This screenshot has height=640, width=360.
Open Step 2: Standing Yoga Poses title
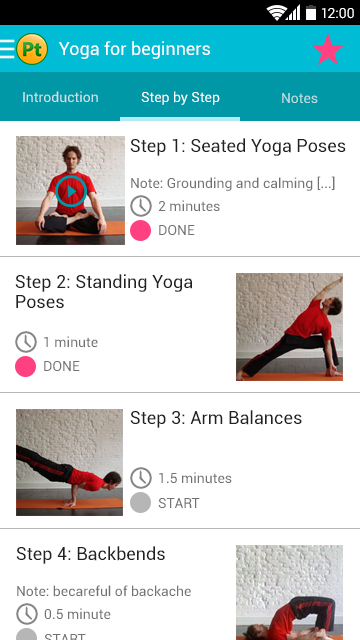[104, 292]
